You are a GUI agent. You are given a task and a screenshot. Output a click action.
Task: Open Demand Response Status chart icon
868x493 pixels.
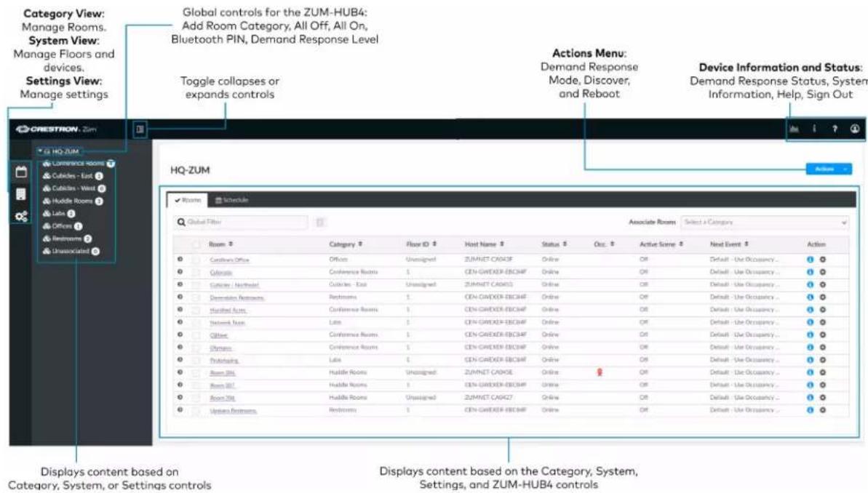[x=795, y=129]
